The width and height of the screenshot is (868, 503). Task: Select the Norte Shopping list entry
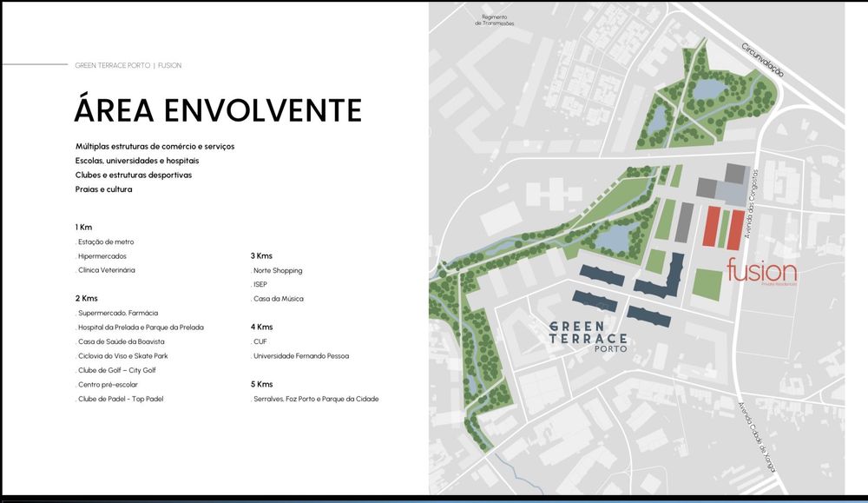pyautogui.click(x=277, y=270)
